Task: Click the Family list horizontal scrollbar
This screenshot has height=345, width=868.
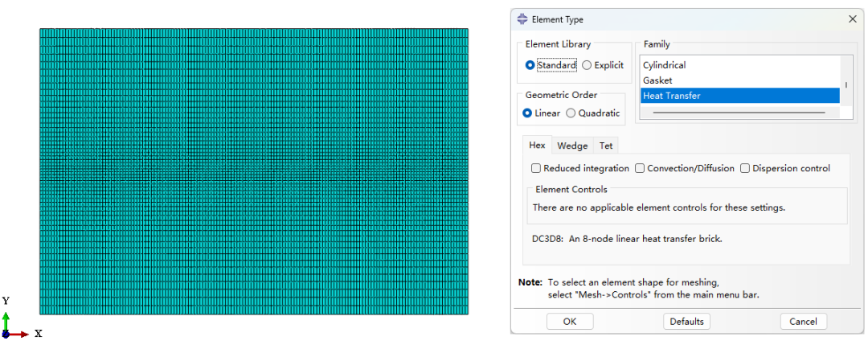Action: click(739, 113)
